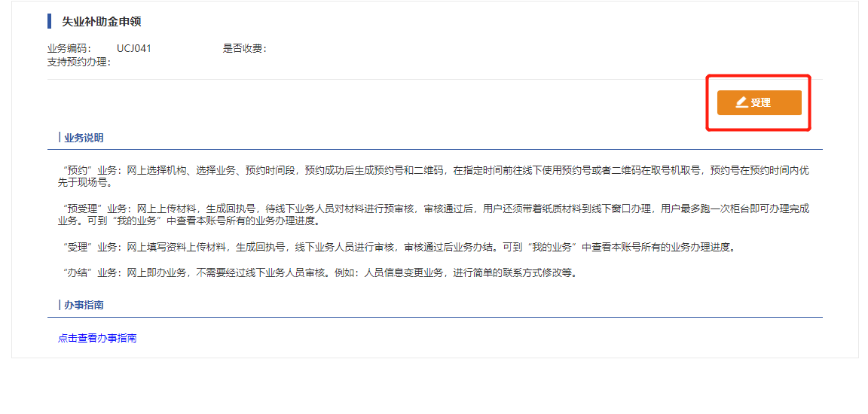
Task: Click the “受理”业务 description paragraph
Action: click(399, 247)
